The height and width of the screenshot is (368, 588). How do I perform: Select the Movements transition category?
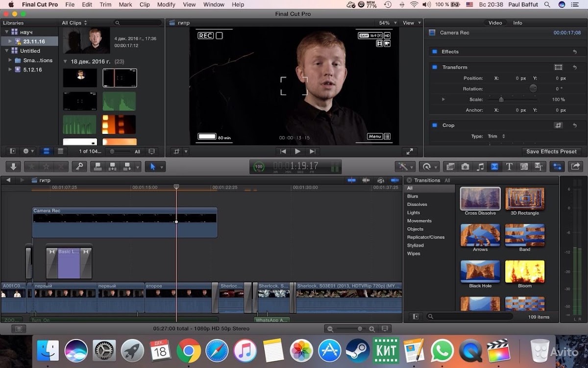(419, 221)
